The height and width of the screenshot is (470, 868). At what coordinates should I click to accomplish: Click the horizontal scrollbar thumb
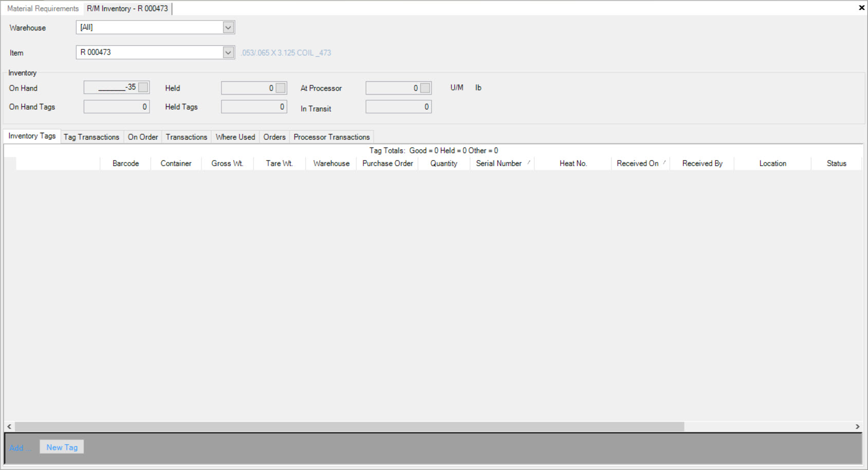pos(349,427)
